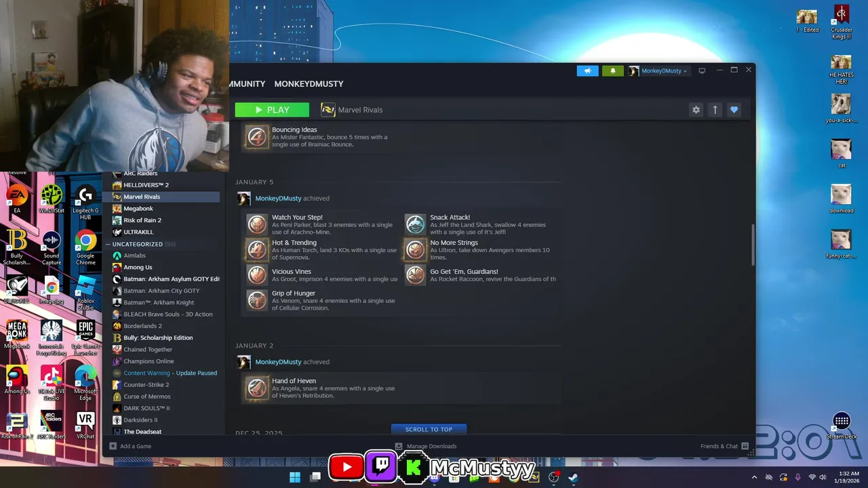Open the WinDirStat desktop shortcut
Screen dimensions: 868x488
click(x=52, y=199)
